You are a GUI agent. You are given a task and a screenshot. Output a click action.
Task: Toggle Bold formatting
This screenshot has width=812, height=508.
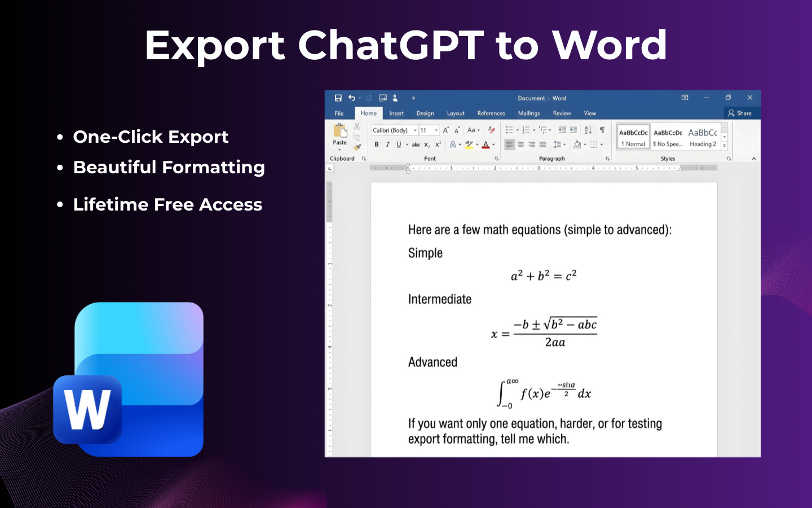pos(377,144)
